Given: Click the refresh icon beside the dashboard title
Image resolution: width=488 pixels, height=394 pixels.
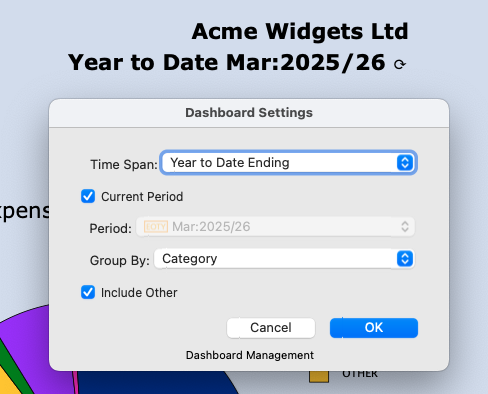Looking at the screenshot, I should tap(400, 64).
